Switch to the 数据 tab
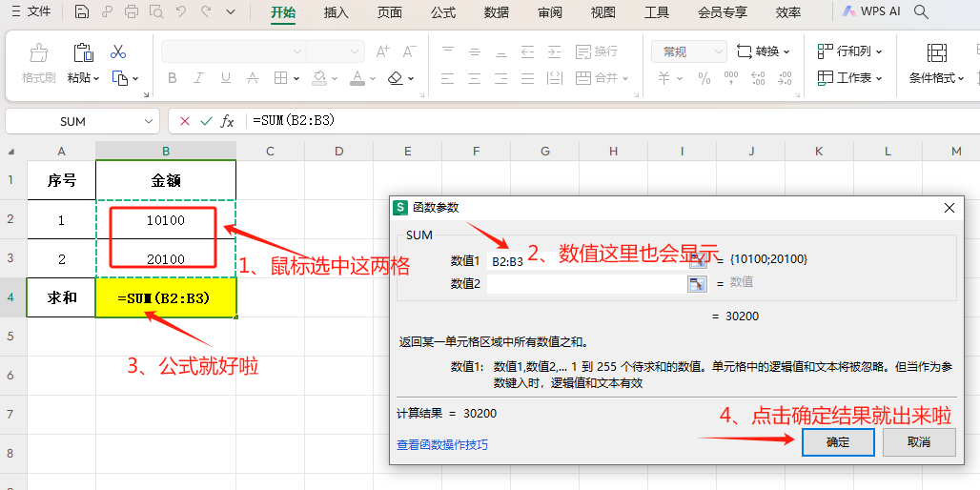Viewport: 980px width, 490px height. 497,12
